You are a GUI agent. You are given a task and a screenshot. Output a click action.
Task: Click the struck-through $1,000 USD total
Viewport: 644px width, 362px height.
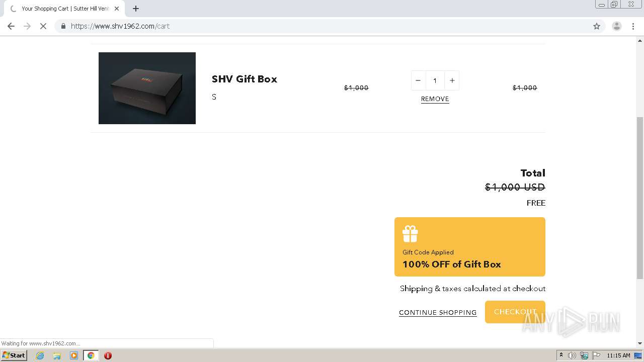point(515,187)
